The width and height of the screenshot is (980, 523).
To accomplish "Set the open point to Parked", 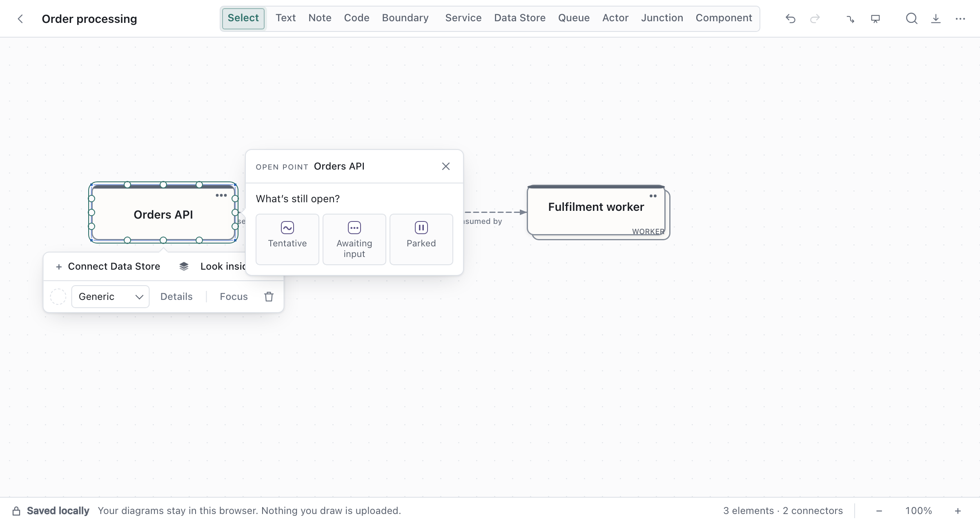I will click(421, 239).
